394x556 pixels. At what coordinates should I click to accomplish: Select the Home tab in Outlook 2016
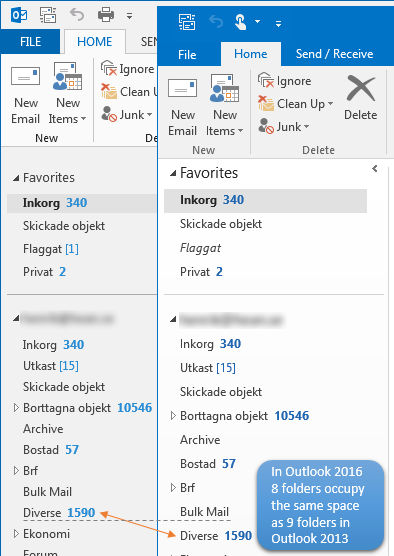pyautogui.click(x=251, y=54)
